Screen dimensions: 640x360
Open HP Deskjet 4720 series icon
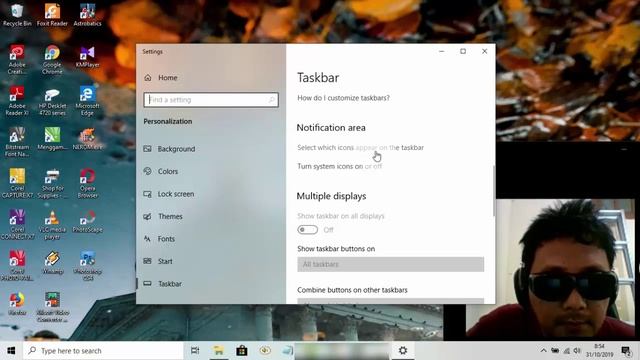point(52,101)
